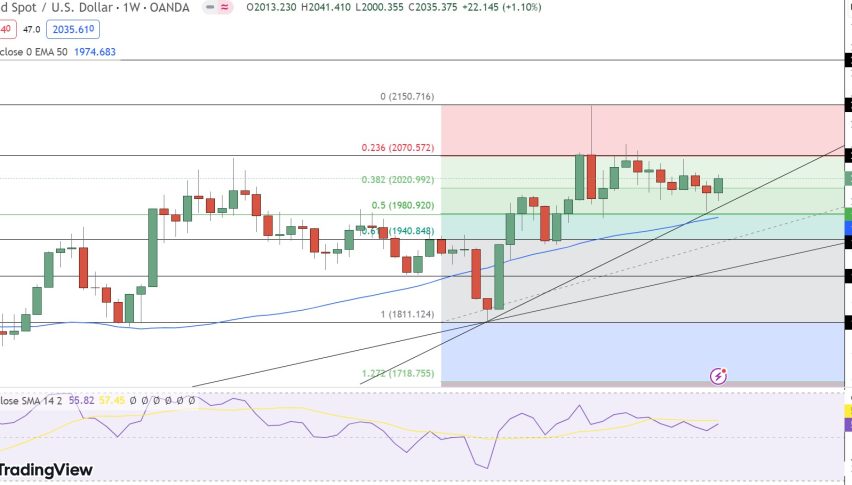
Task: Select the latest green weekly candle
Action: (x=718, y=185)
